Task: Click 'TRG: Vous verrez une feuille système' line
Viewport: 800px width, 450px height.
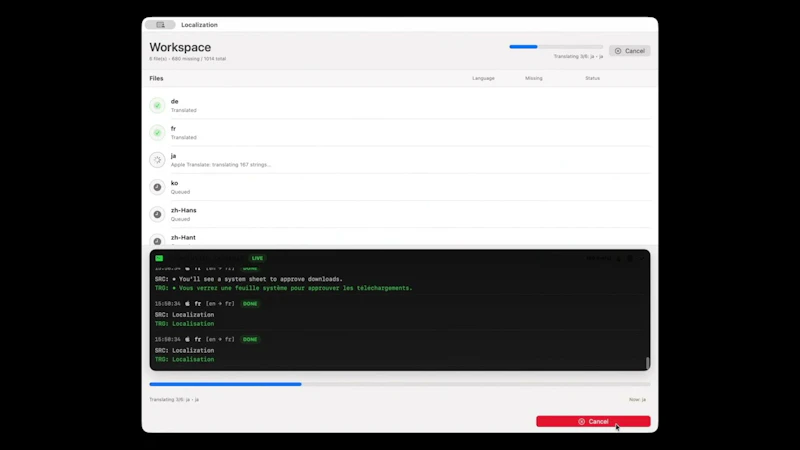Action: pos(284,288)
